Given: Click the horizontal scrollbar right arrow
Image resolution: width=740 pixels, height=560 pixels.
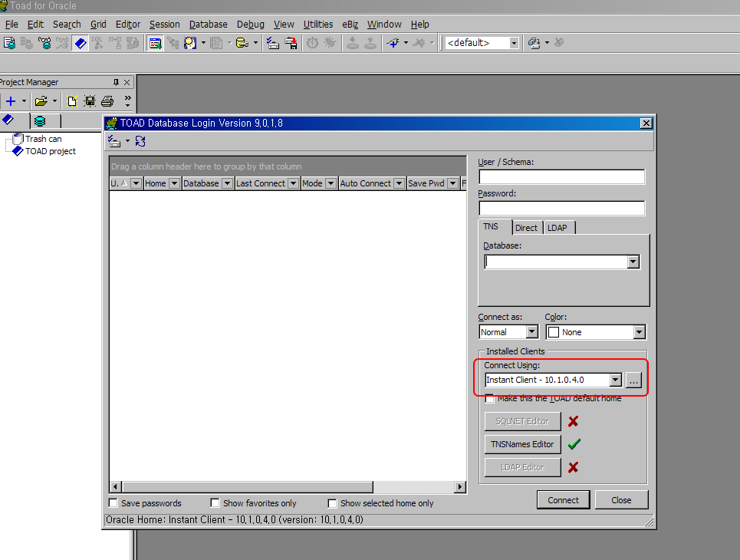Looking at the screenshot, I should [x=460, y=487].
